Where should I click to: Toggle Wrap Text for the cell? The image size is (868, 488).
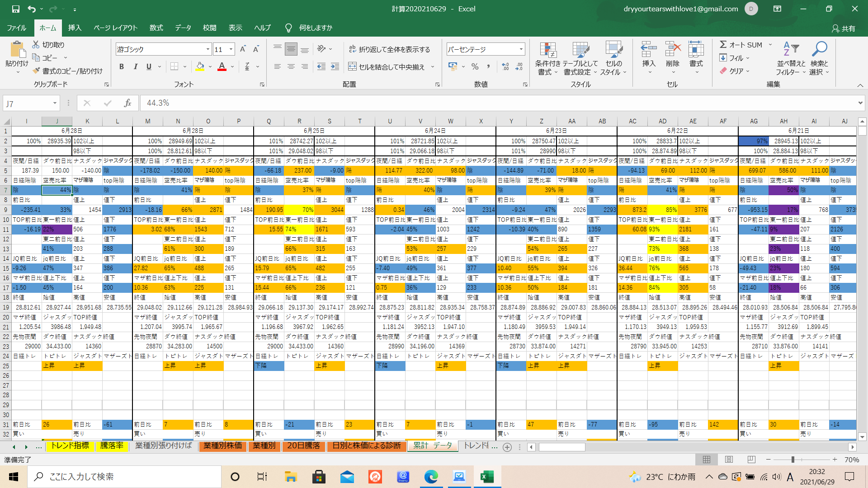(389, 49)
